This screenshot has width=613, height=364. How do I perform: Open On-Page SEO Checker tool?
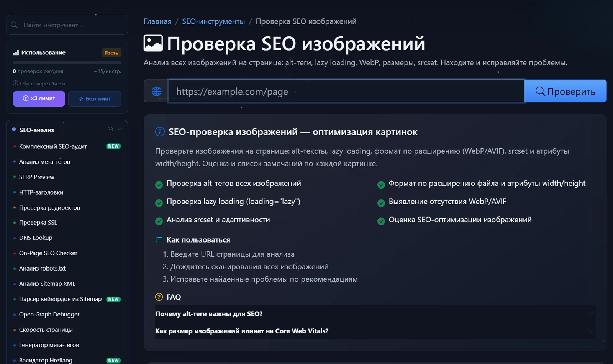48,253
